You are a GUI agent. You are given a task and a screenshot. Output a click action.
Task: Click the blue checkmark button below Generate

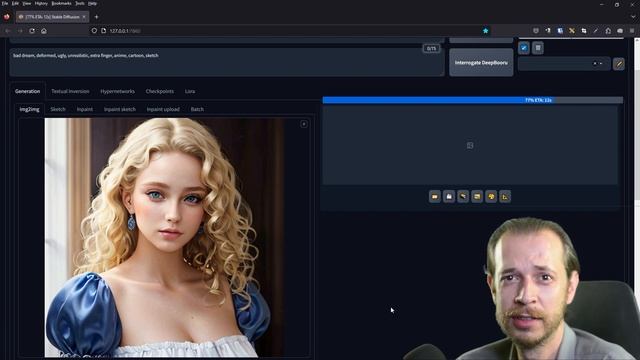524,48
